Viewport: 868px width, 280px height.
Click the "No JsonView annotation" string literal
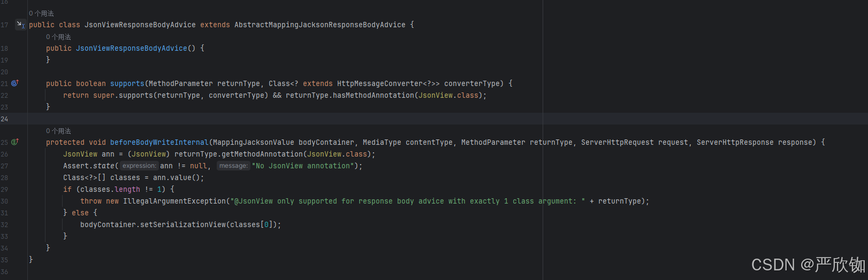point(303,166)
